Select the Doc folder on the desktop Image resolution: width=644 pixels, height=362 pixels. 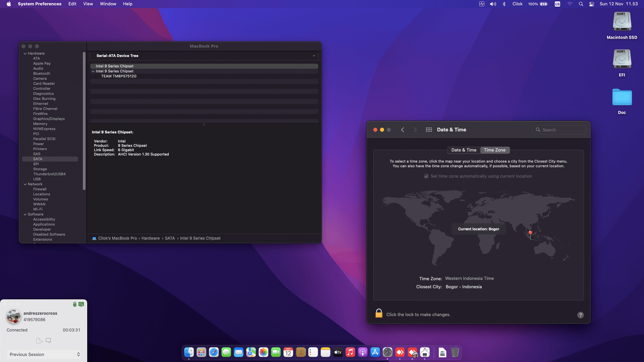tap(622, 101)
